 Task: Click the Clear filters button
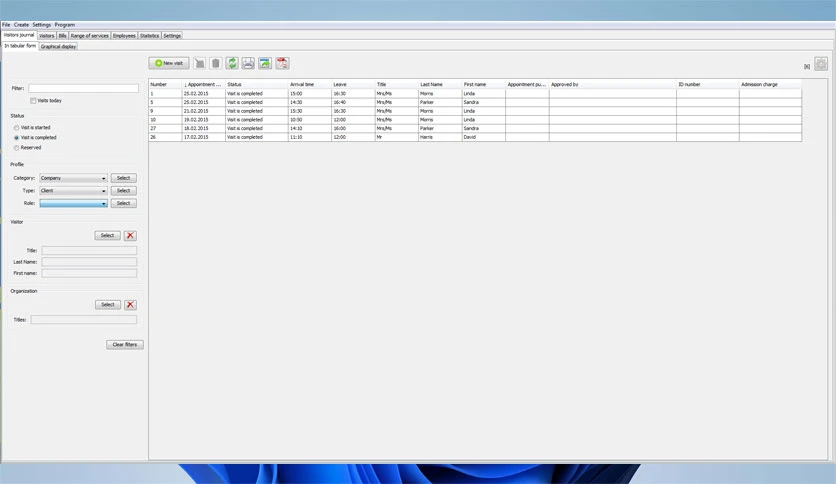pos(125,345)
